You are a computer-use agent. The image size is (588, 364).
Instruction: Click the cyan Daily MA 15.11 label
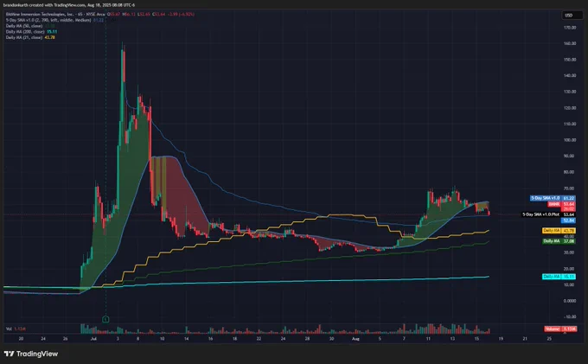click(x=559, y=277)
